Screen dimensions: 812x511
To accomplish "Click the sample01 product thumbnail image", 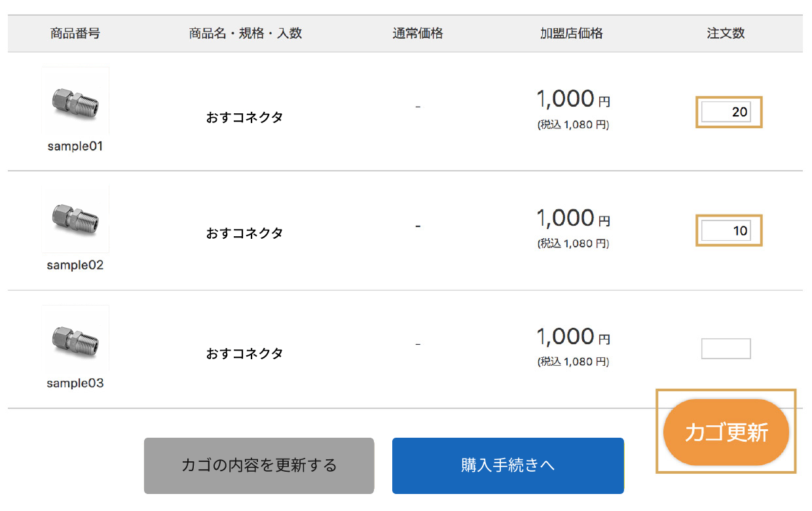I will [x=75, y=101].
